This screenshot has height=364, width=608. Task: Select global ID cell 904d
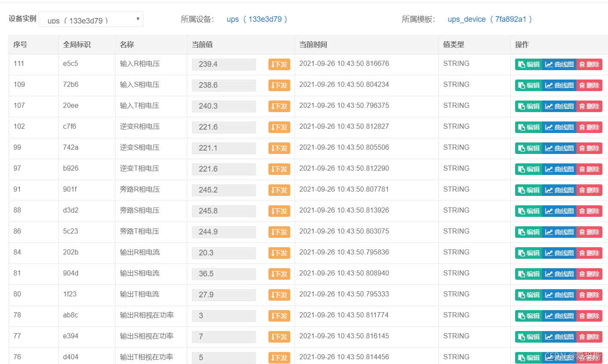click(71, 273)
